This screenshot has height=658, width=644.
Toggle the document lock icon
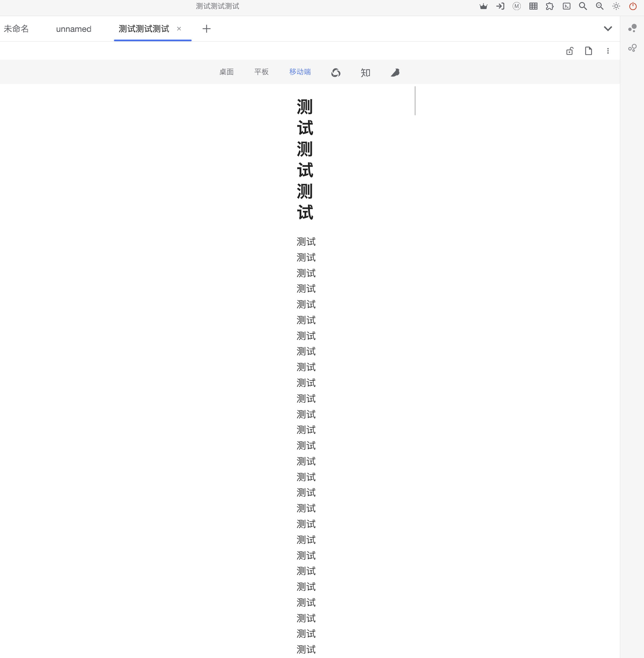(570, 51)
